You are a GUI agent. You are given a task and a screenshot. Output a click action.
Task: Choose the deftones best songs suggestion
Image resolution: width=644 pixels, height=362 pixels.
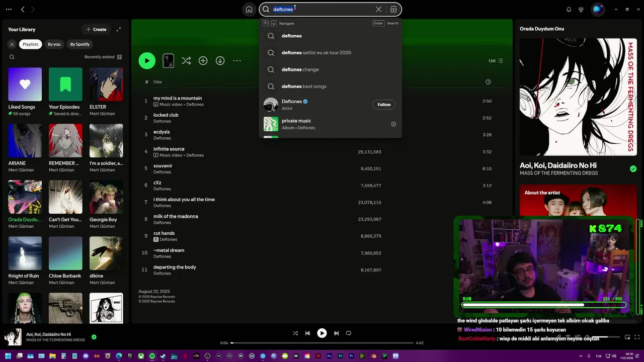pos(331,86)
